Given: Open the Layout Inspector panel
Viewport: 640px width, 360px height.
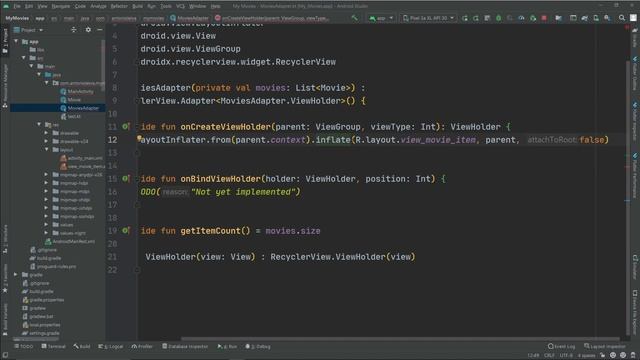Looking at the screenshot, I should 605,347.
